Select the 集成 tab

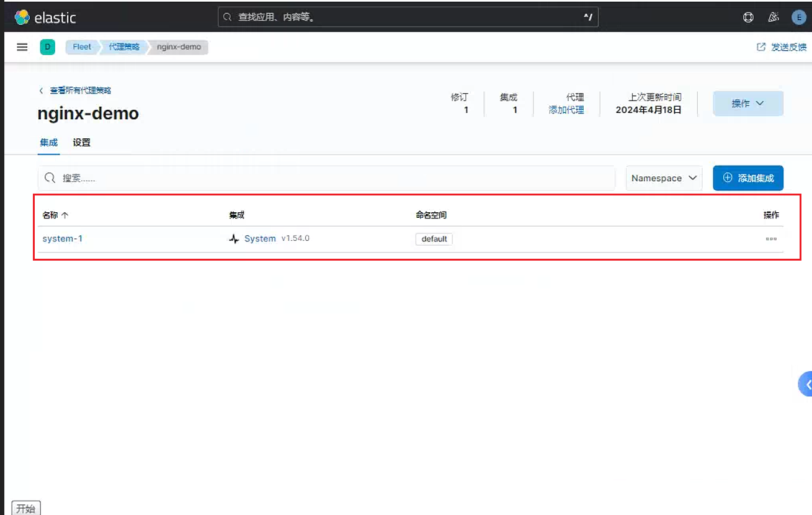pos(49,143)
